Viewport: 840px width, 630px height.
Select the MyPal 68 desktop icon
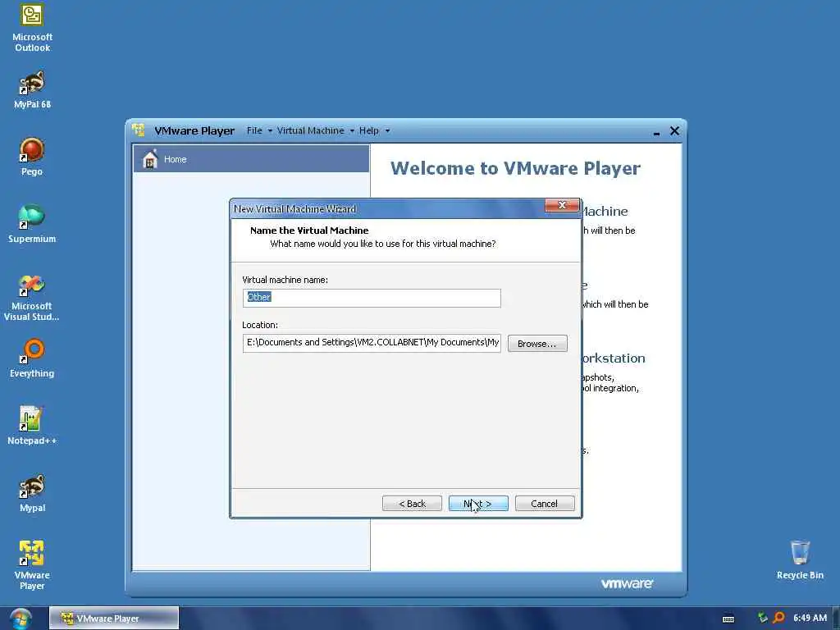(32, 90)
